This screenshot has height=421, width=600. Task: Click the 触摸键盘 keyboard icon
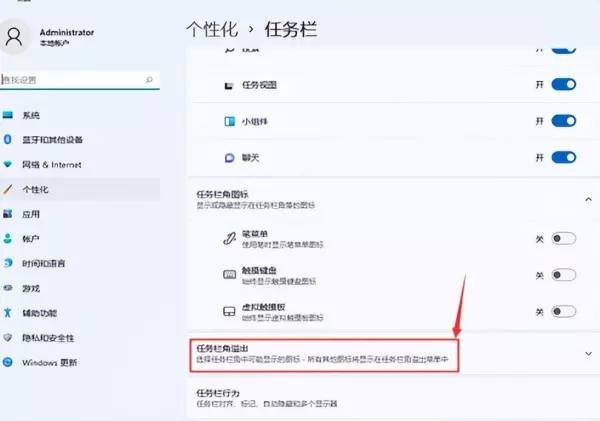[x=229, y=275]
